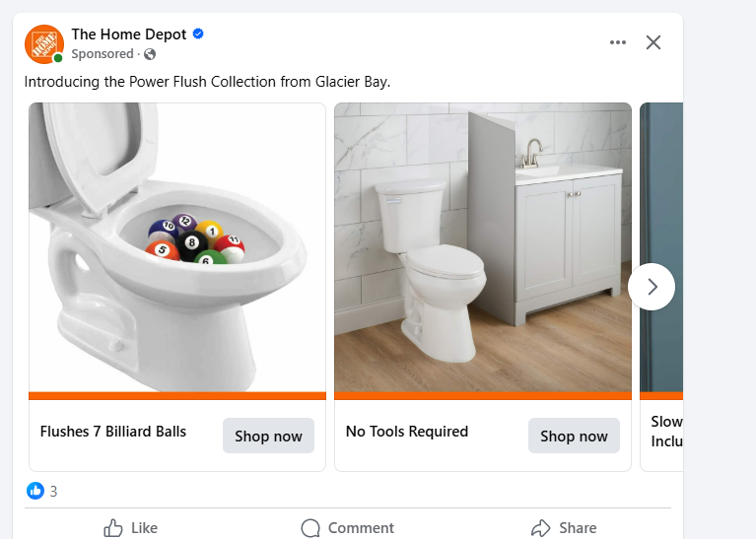
Task: Shop now for Flushes 7 Billiard Balls
Action: click(268, 436)
